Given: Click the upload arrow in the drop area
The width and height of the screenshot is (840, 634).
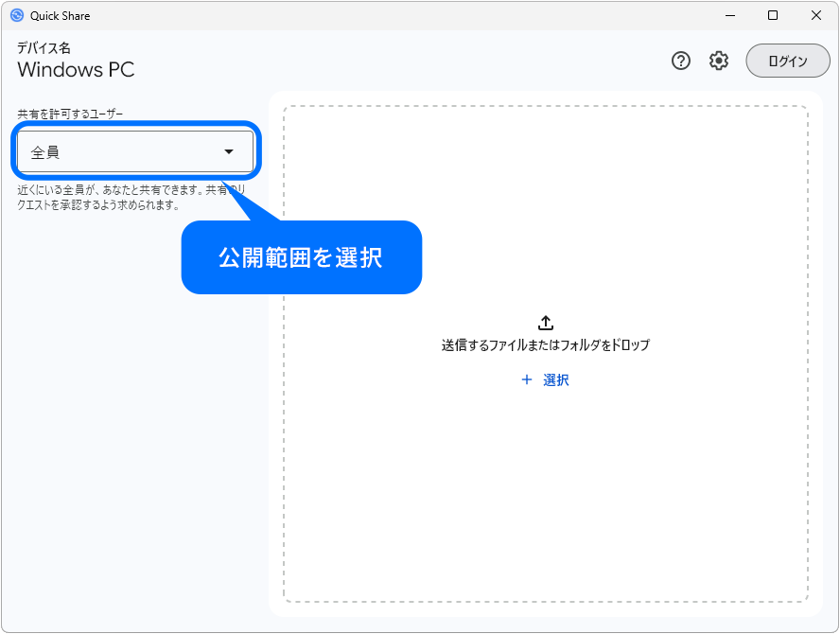Looking at the screenshot, I should click(x=546, y=323).
